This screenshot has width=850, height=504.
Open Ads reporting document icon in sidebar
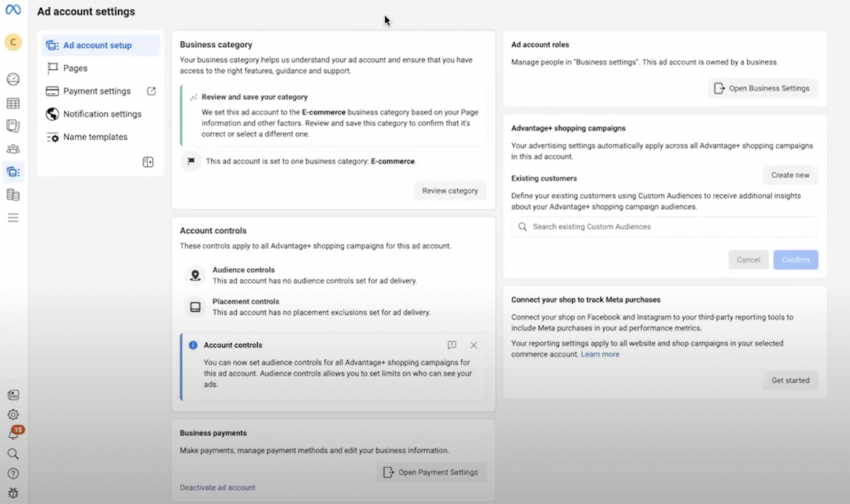[x=13, y=126]
